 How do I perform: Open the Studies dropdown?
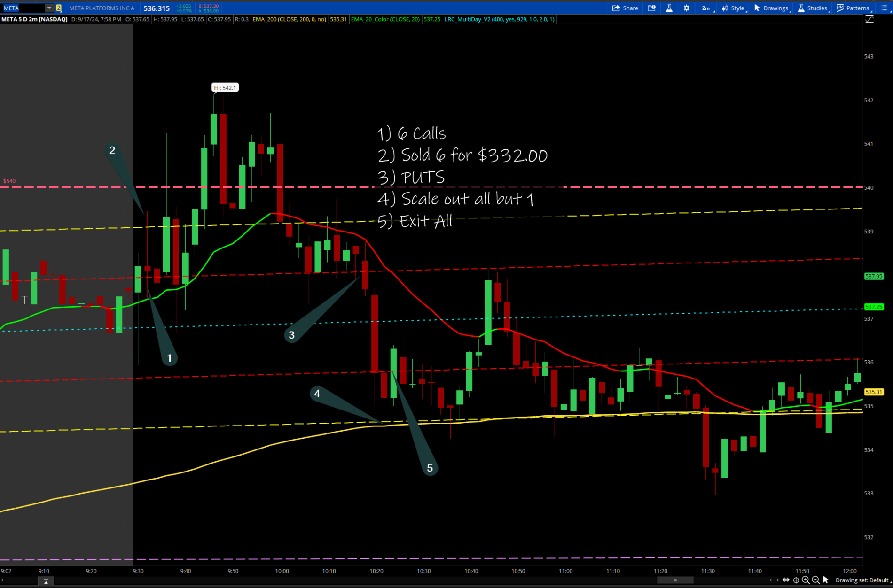click(x=813, y=8)
